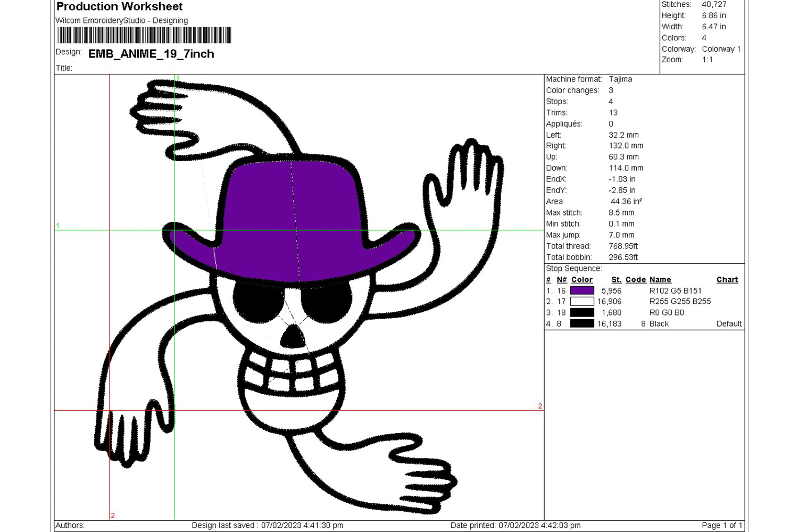This screenshot has width=799, height=532.
Task: Click the design name EMB_ANIME_19_7inch
Action: [151, 54]
